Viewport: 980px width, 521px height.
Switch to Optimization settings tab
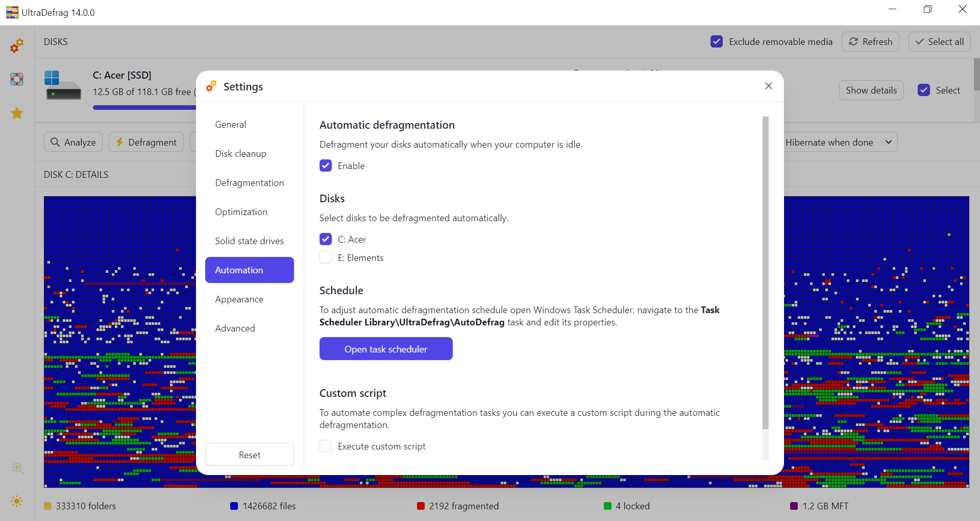click(x=250, y=212)
